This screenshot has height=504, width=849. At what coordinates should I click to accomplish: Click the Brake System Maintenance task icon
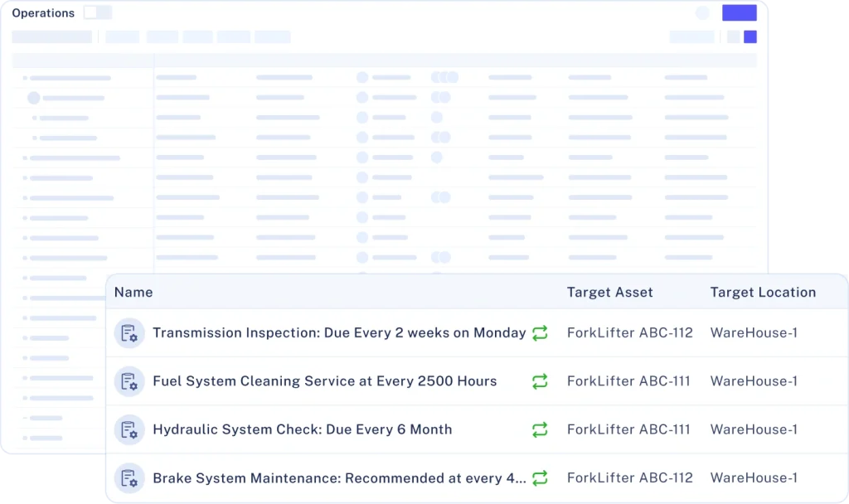tap(129, 478)
